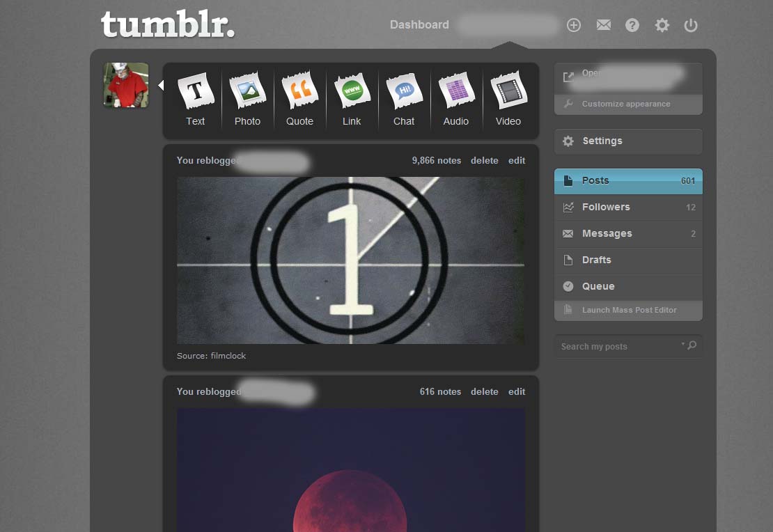This screenshot has height=532, width=773.
Task: Log out with the power icon
Action: tap(691, 25)
